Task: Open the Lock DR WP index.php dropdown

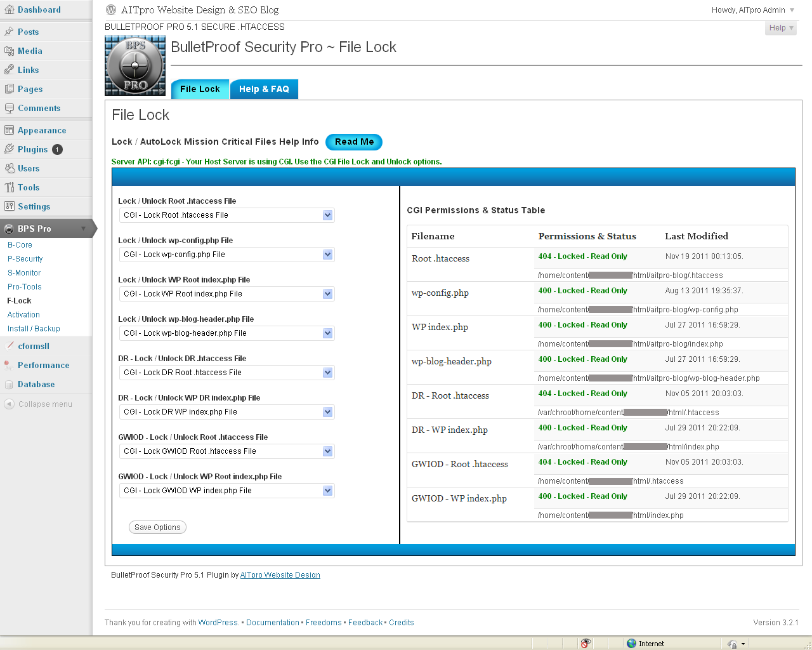Action: point(226,412)
